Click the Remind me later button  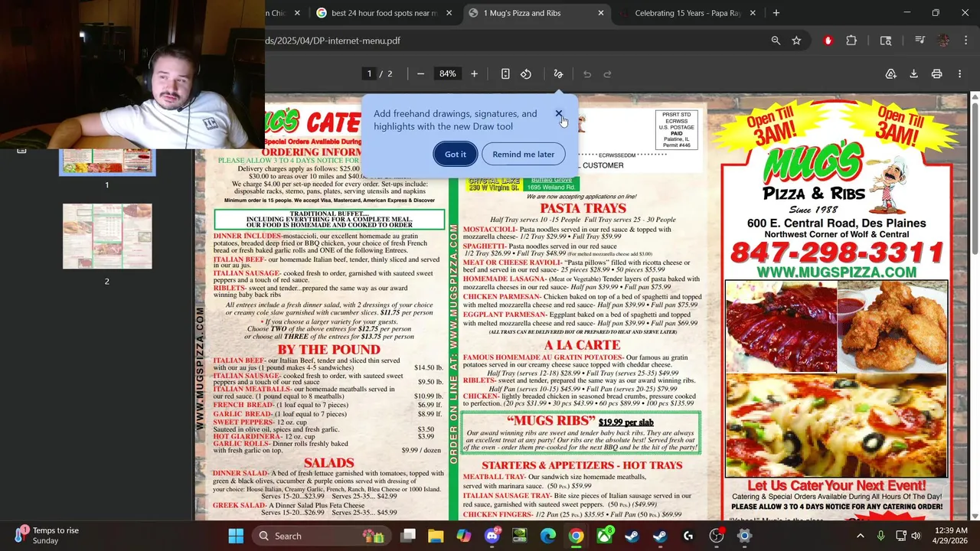click(524, 154)
